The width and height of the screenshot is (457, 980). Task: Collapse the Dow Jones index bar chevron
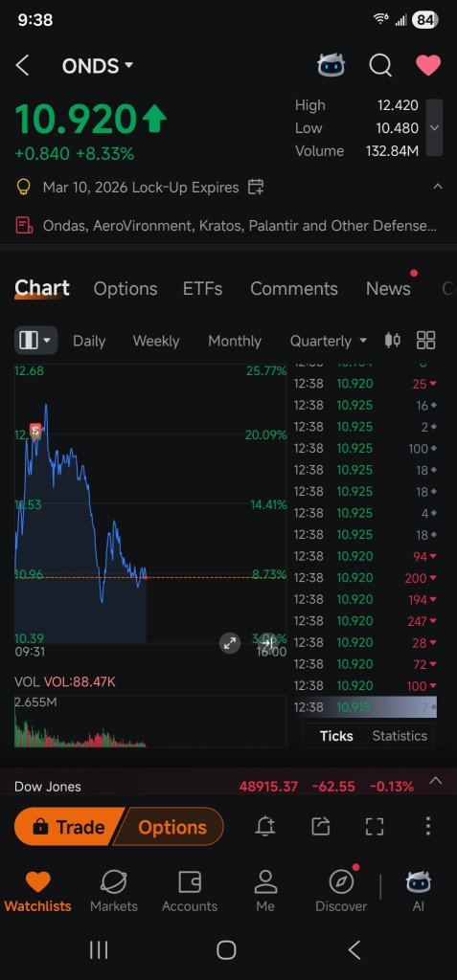coord(436,781)
